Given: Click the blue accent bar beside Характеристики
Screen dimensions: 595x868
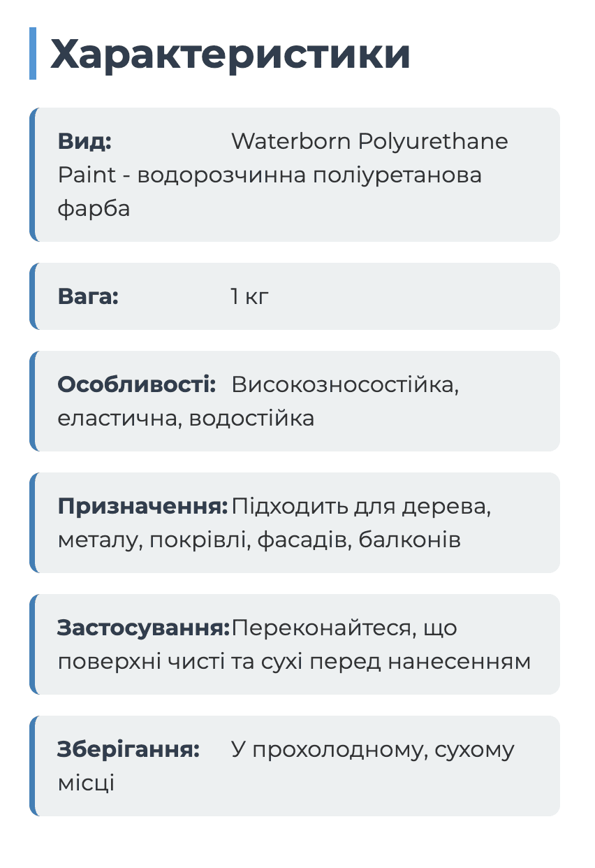Looking at the screenshot, I should pyautogui.click(x=33, y=54).
